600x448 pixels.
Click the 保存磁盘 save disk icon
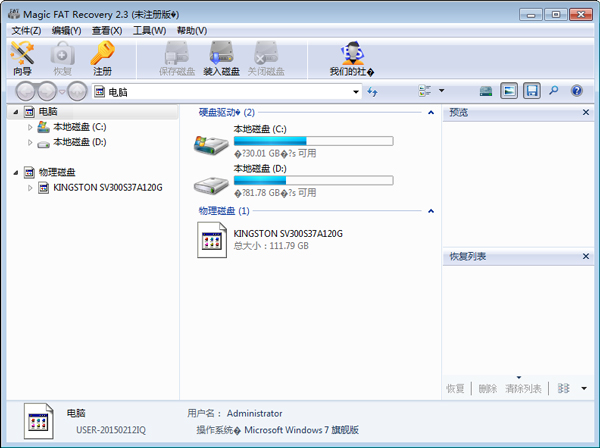177,59
